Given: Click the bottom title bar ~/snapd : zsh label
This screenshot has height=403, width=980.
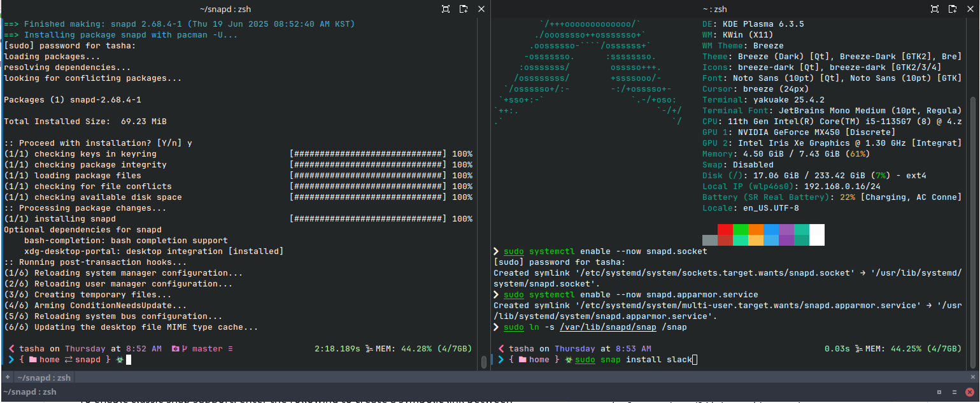Looking at the screenshot, I should click(x=30, y=392).
